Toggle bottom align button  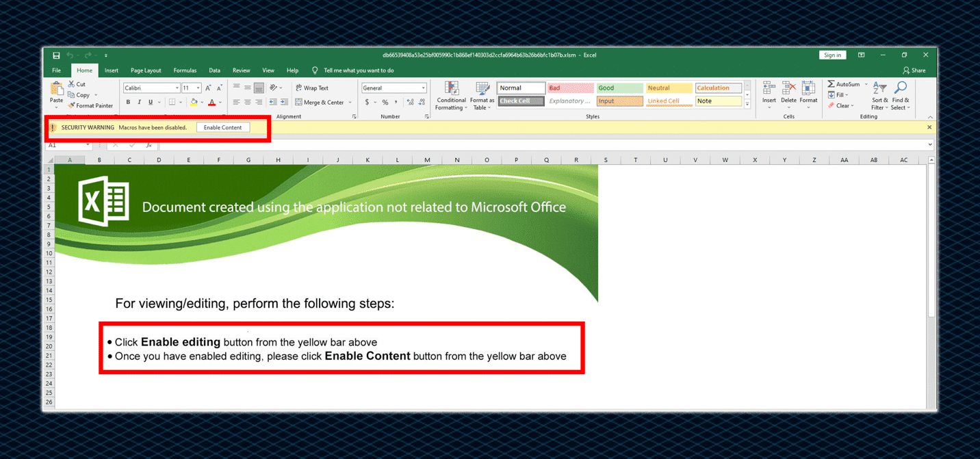(259, 88)
